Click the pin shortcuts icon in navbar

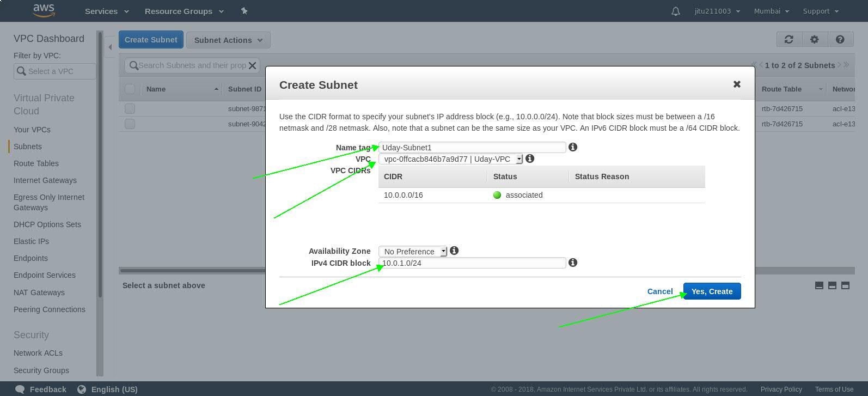point(244,11)
